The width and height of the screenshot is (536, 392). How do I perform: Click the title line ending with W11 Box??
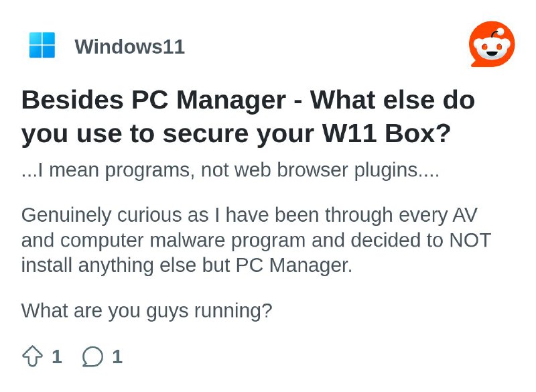(237, 133)
